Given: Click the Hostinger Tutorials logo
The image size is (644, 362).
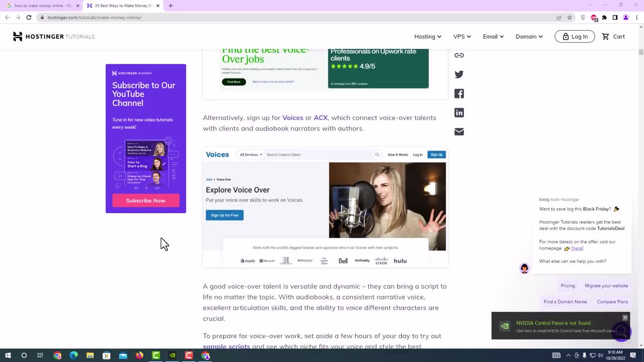Looking at the screenshot, I should pyautogui.click(x=54, y=36).
